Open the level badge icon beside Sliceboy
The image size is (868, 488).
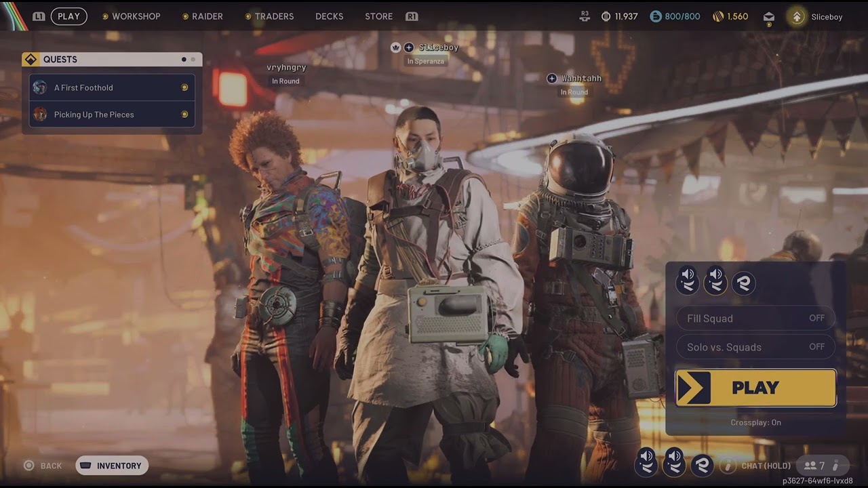click(x=797, y=17)
